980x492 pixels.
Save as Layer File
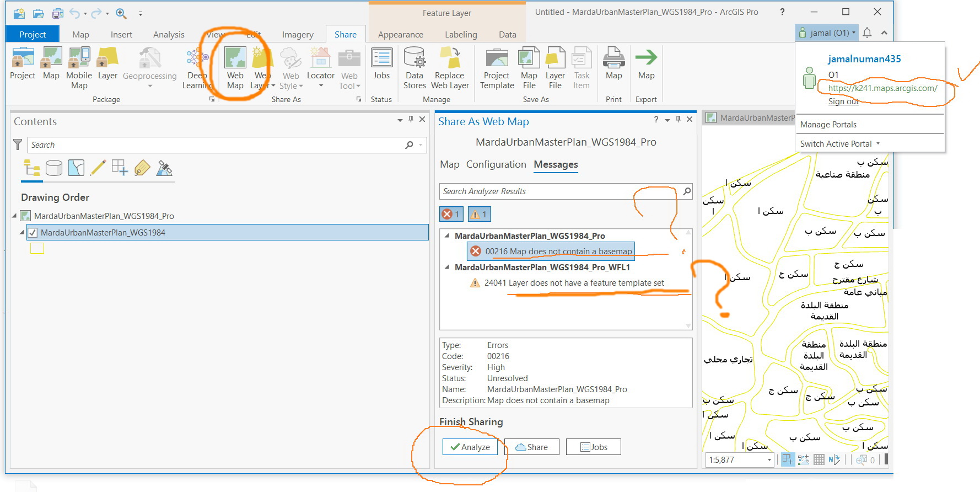555,68
